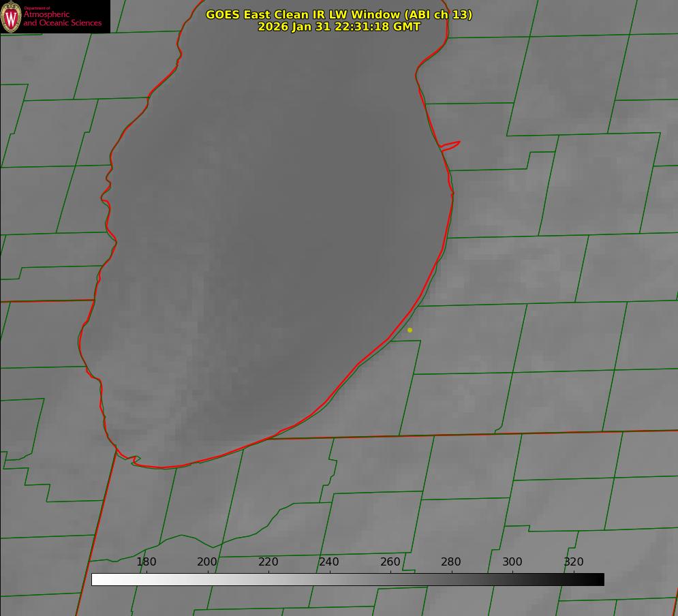Click the 320 colorbar label
This screenshot has width=678, height=616.
574,561
